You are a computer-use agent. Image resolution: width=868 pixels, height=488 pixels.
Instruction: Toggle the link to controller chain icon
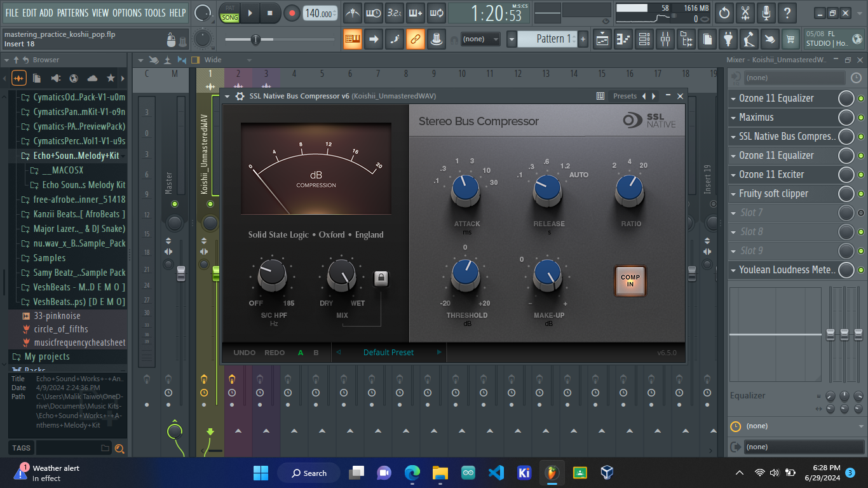coord(415,39)
